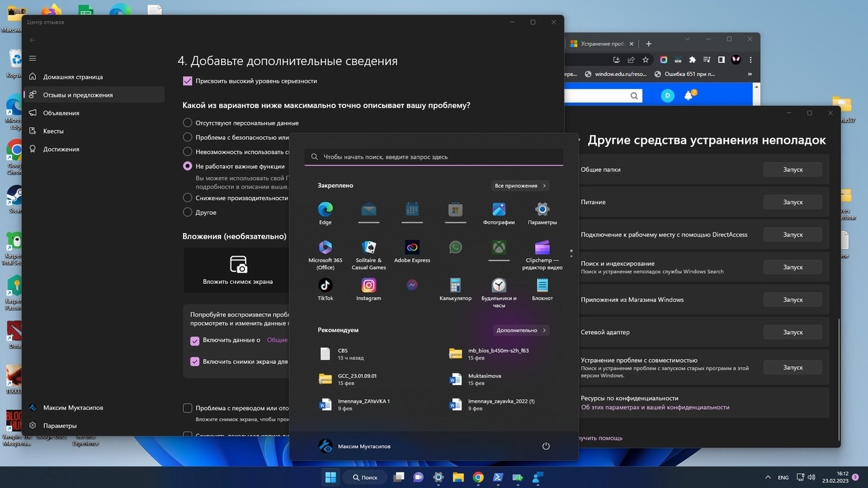Open Объявления in the Feedback Hub sidebar

(x=94, y=113)
